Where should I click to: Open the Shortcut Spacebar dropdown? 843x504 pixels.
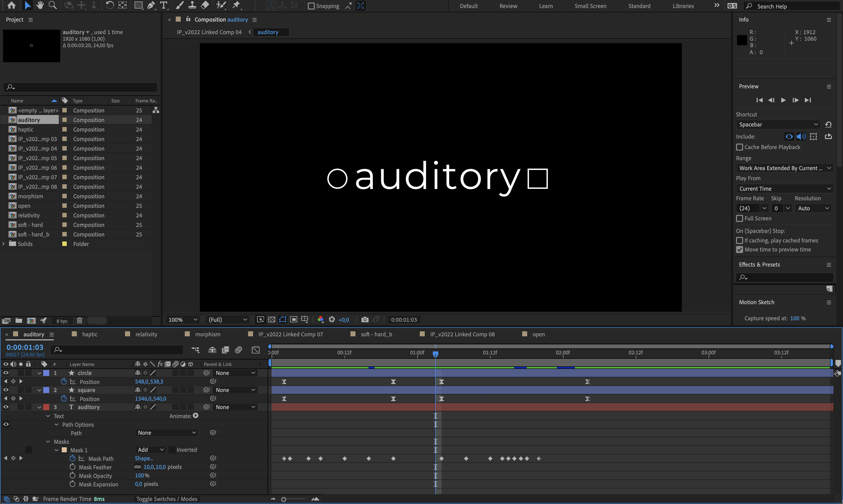point(778,125)
